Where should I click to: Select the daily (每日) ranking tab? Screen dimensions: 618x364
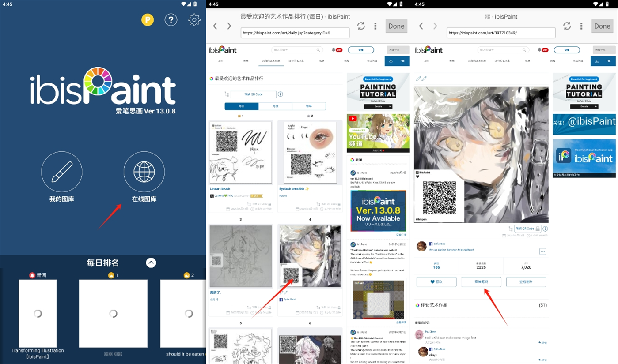click(242, 106)
